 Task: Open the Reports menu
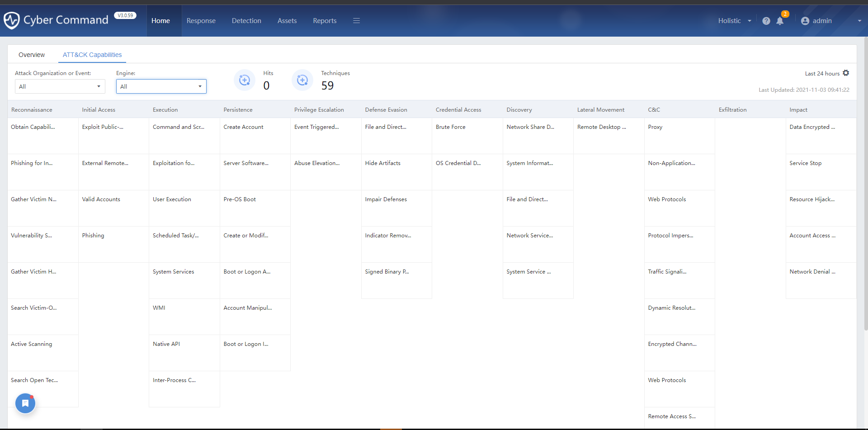pos(325,21)
